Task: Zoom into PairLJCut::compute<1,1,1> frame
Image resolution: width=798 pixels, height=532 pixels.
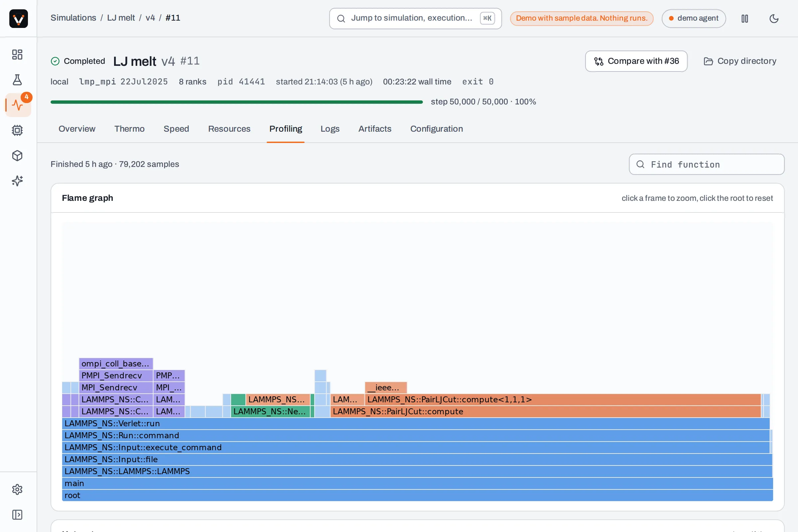Action: coord(563,400)
